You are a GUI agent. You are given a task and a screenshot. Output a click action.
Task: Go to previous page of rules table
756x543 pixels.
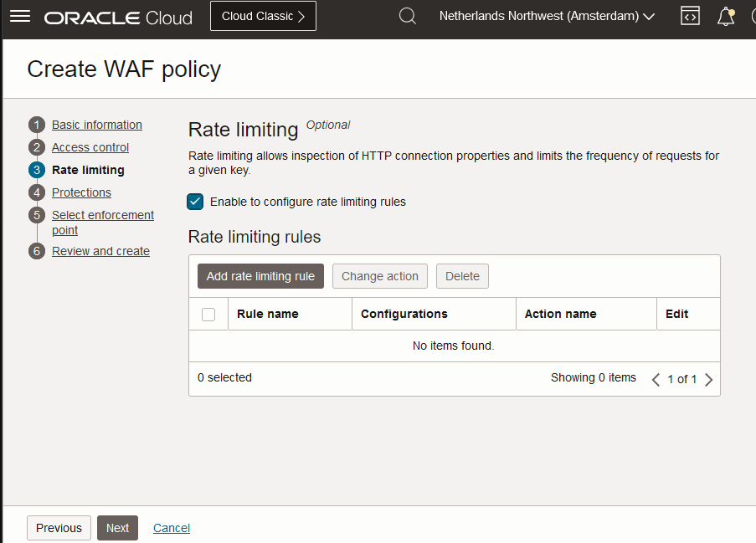(x=656, y=379)
